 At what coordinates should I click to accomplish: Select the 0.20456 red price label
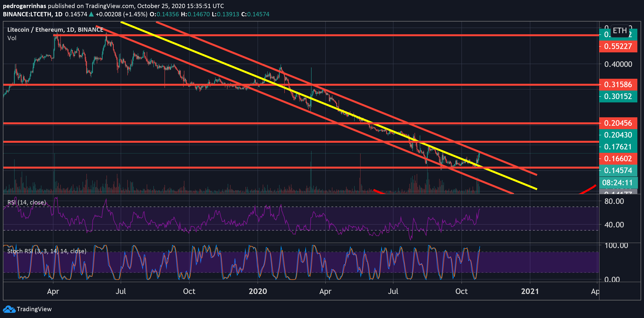pos(618,123)
